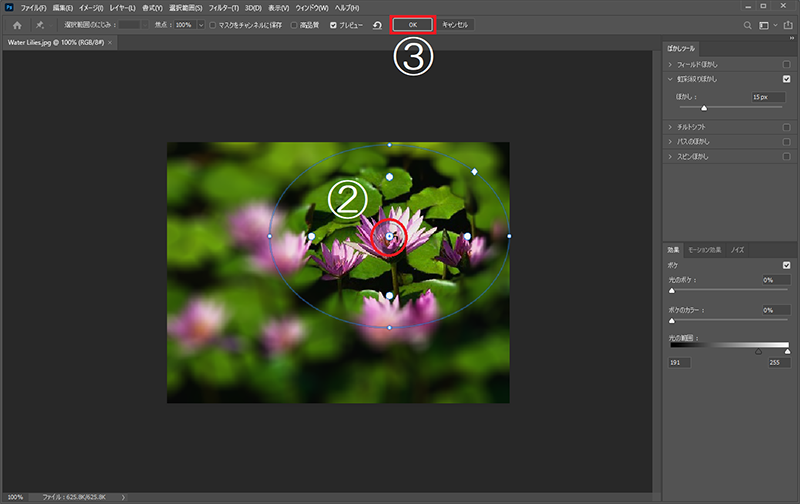
Task: Collapse the 虹彩絞りぼかし section
Action: coord(670,79)
